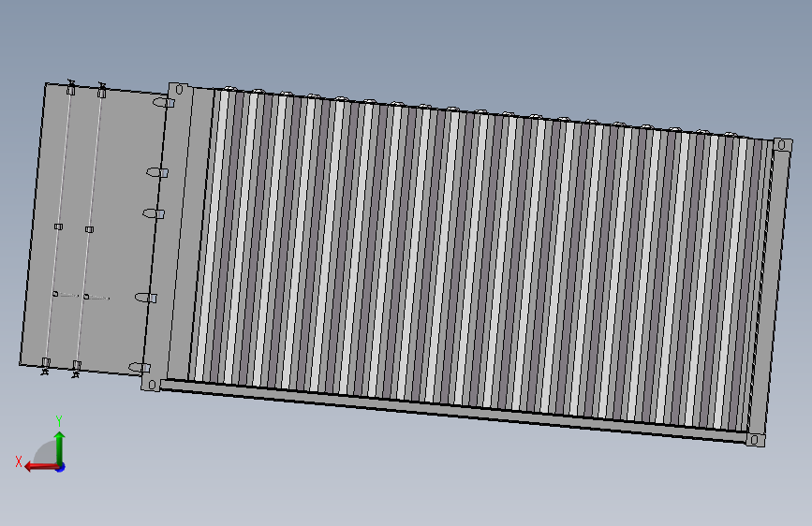Click the blue Z axis dot on the triad
812x526 pixels.
pyautogui.click(x=61, y=468)
